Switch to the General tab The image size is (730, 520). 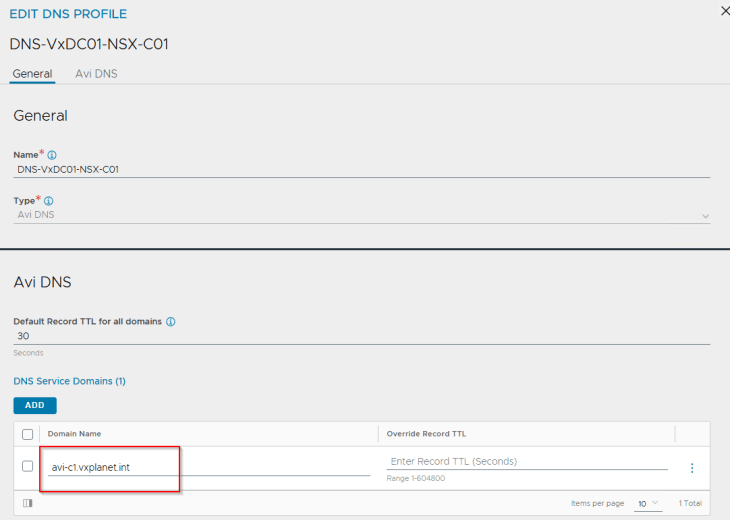(32, 74)
